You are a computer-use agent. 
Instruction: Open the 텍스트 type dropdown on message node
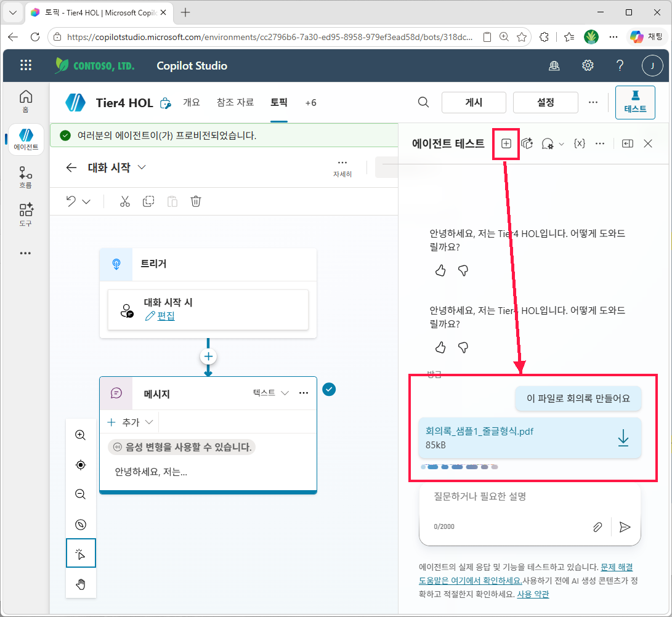pos(271,393)
